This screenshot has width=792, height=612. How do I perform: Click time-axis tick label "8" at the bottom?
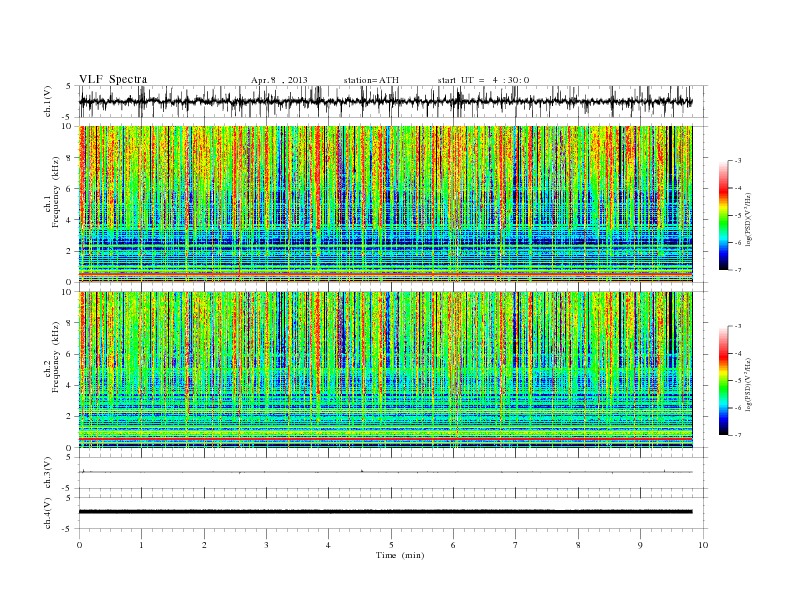[x=578, y=545]
